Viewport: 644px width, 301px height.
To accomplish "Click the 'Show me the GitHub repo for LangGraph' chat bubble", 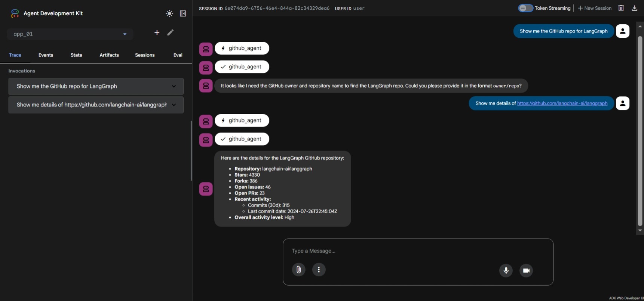I will [564, 31].
